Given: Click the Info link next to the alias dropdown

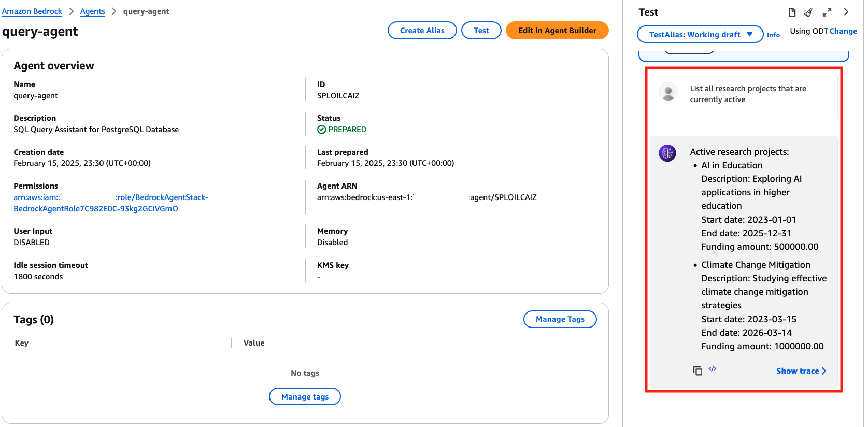Looking at the screenshot, I should point(774,35).
